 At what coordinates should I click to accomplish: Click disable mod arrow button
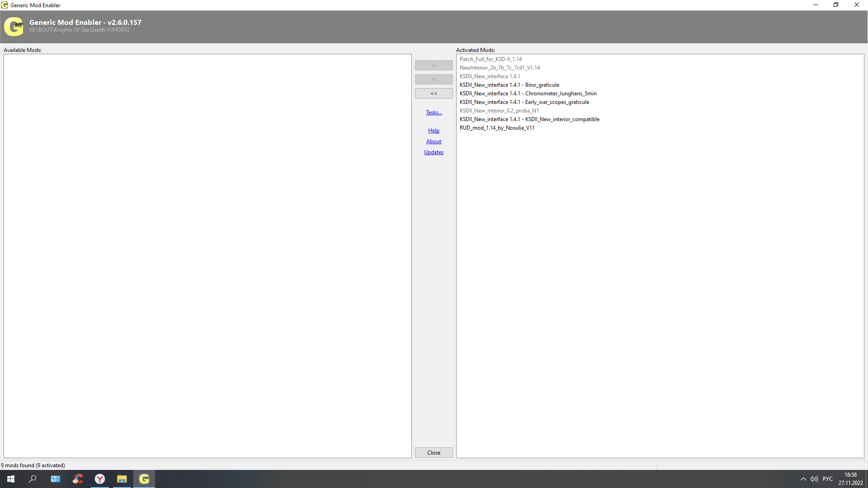click(434, 80)
